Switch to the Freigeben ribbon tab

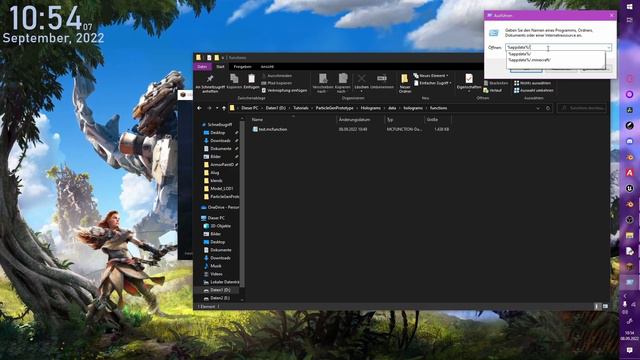click(x=242, y=67)
